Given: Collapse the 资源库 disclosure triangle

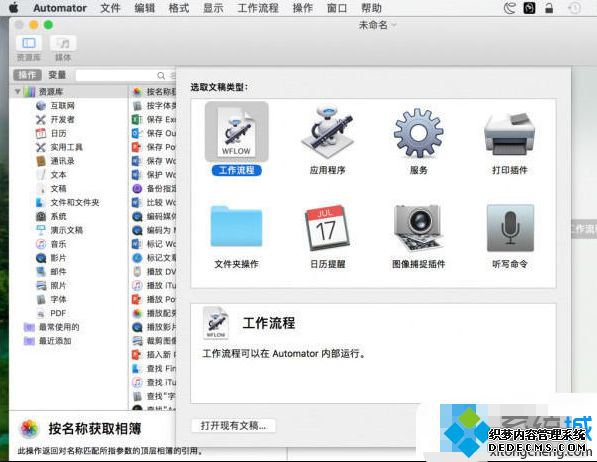Looking at the screenshot, I should pos(17,92).
